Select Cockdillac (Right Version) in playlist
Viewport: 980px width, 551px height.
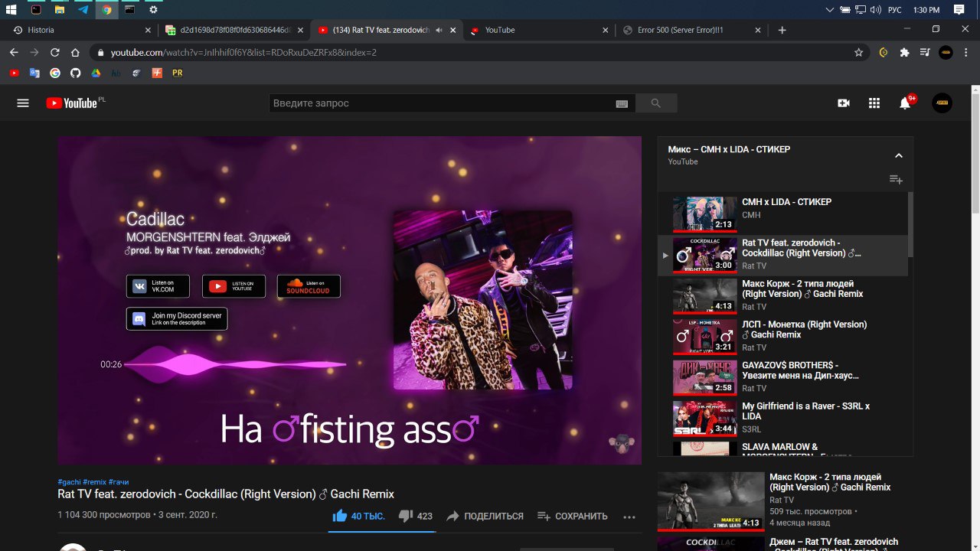coord(782,255)
